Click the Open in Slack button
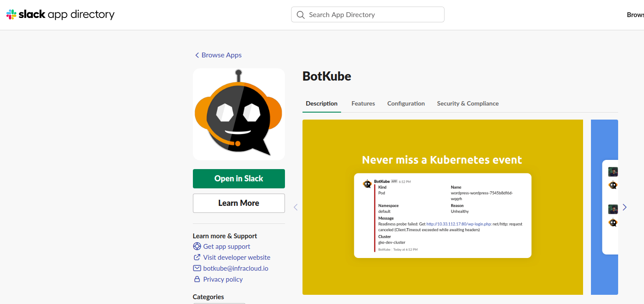 pyautogui.click(x=239, y=179)
